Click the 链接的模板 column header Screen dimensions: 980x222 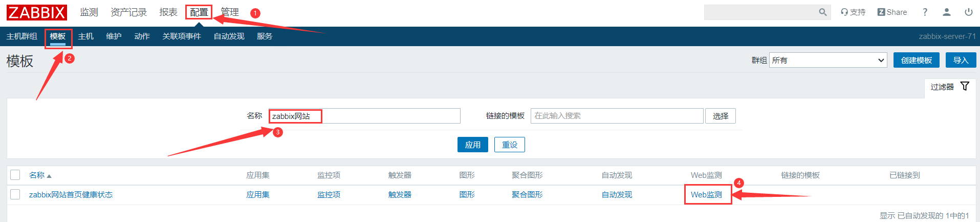click(x=800, y=175)
